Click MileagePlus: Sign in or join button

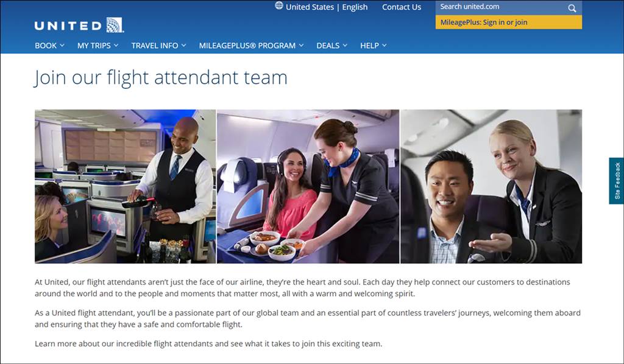(509, 23)
